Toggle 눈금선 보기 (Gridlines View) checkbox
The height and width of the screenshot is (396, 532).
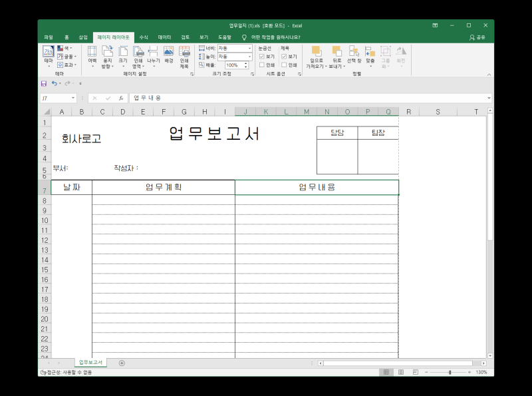[x=261, y=57]
